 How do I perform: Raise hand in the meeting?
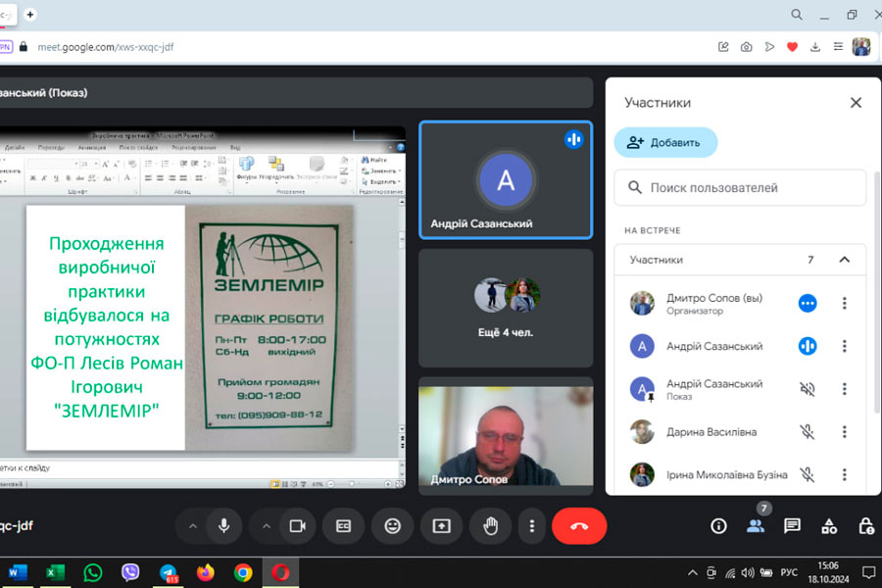point(490,526)
